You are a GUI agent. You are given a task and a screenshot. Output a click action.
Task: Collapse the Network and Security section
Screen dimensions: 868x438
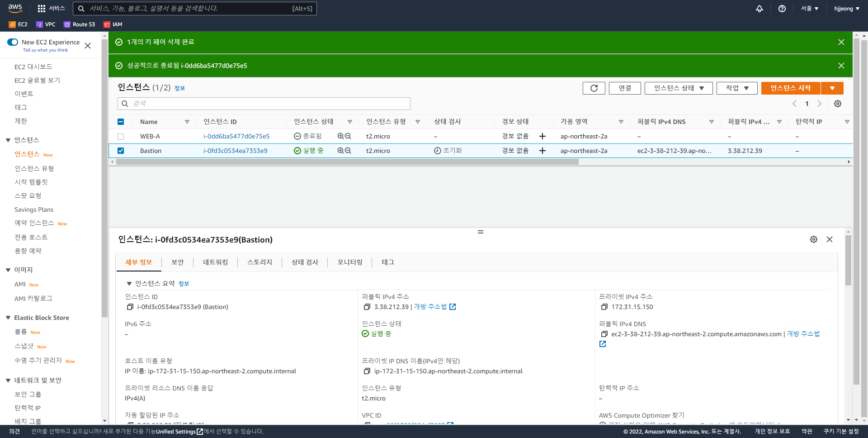8,381
